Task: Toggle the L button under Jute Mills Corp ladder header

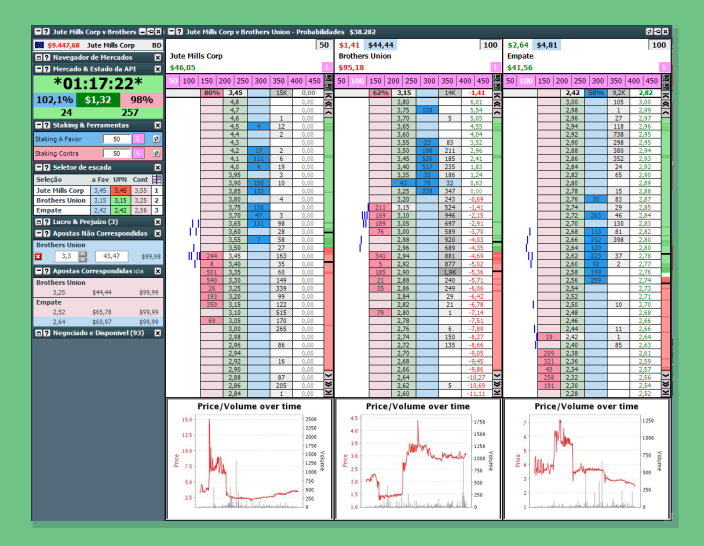Action: pyautogui.click(x=327, y=67)
